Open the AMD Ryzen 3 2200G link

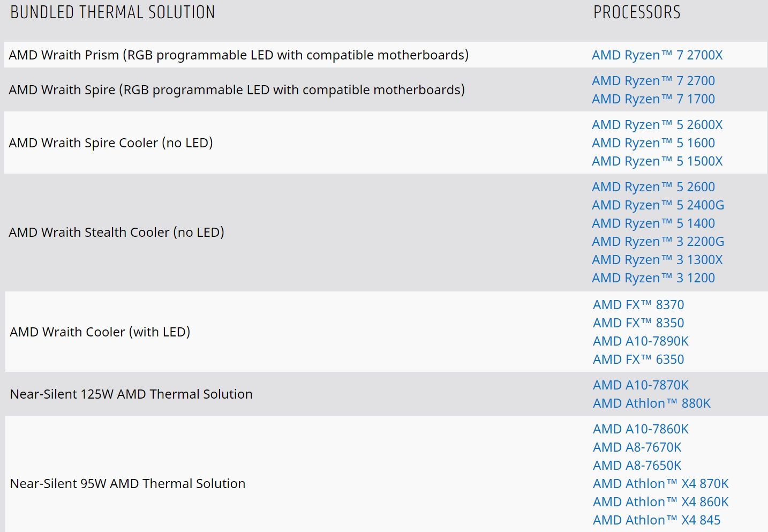(x=658, y=242)
